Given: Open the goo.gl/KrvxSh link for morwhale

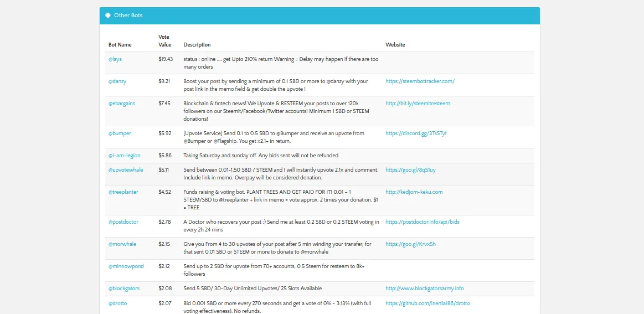Looking at the screenshot, I should [x=411, y=244].
